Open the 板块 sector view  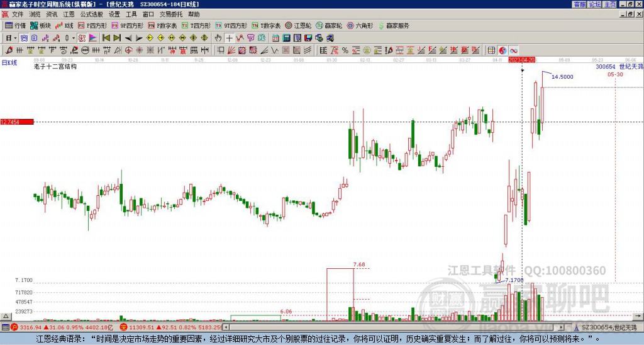pyautogui.click(x=41, y=25)
